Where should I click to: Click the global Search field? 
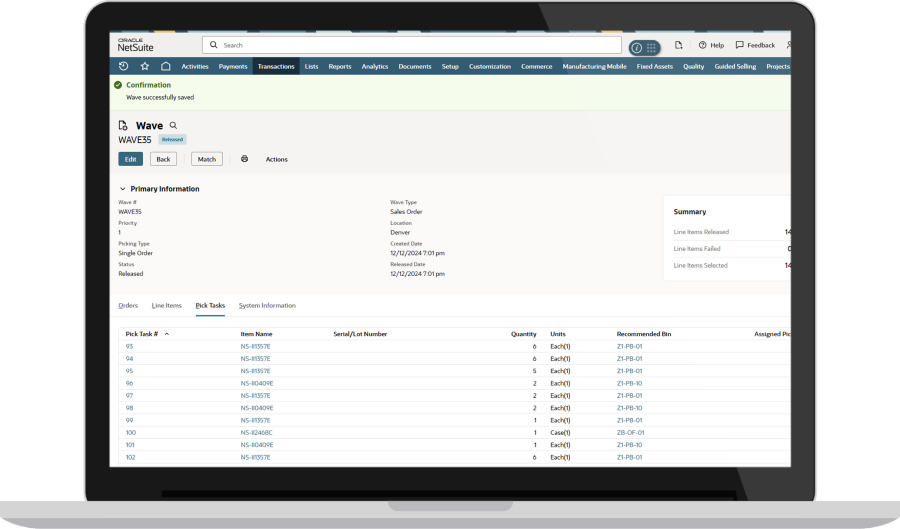[x=412, y=45]
